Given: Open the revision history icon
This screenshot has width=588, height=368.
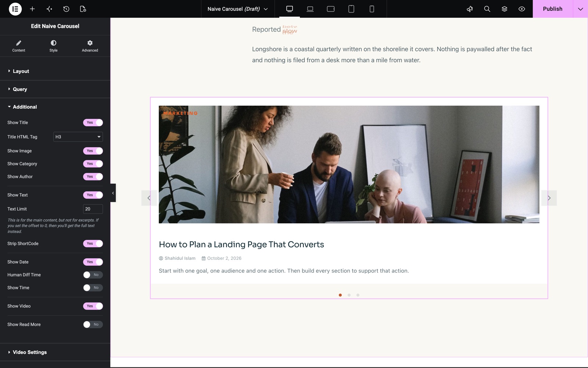Looking at the screenshot, I should tap(66, 9).
